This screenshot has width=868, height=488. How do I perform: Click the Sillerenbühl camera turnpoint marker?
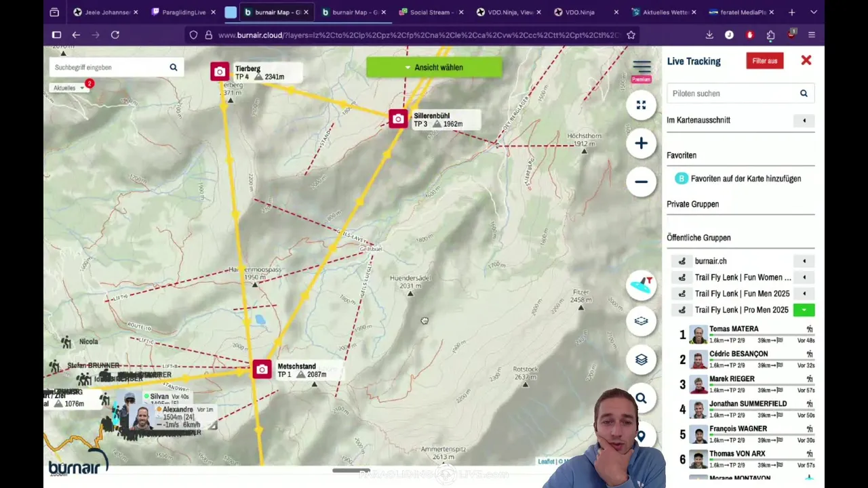click(398, 119)
